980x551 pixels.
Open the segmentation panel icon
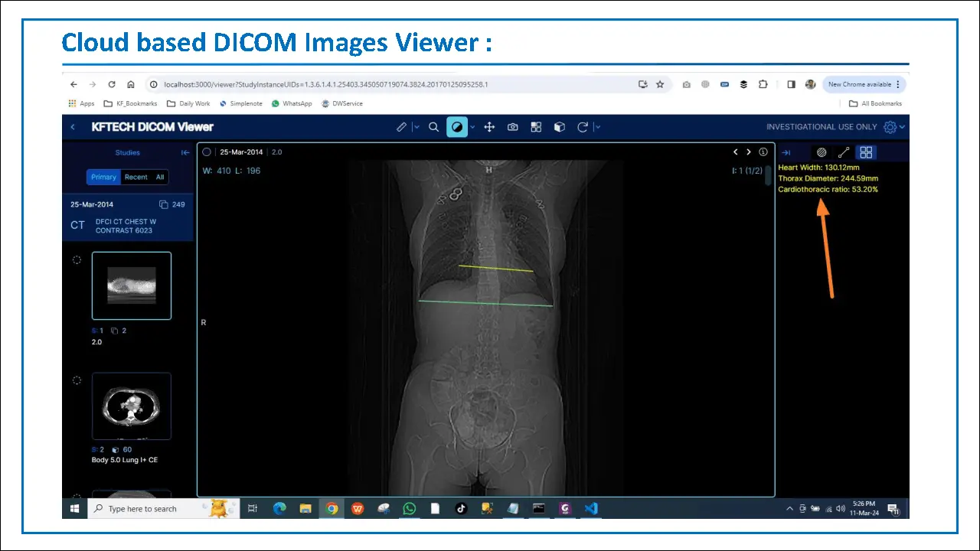point(822,152)
